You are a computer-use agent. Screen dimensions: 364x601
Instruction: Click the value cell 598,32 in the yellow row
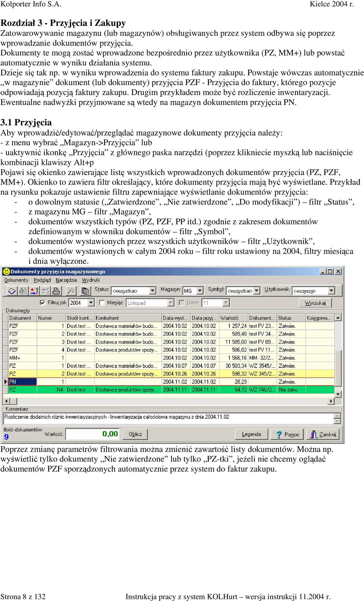click(234, 374)
